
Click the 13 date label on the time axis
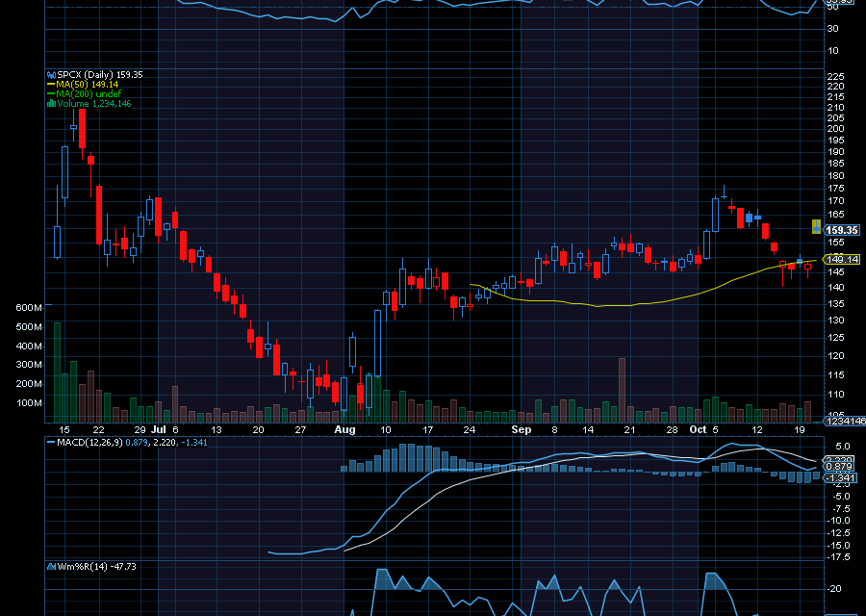(216, 430)
